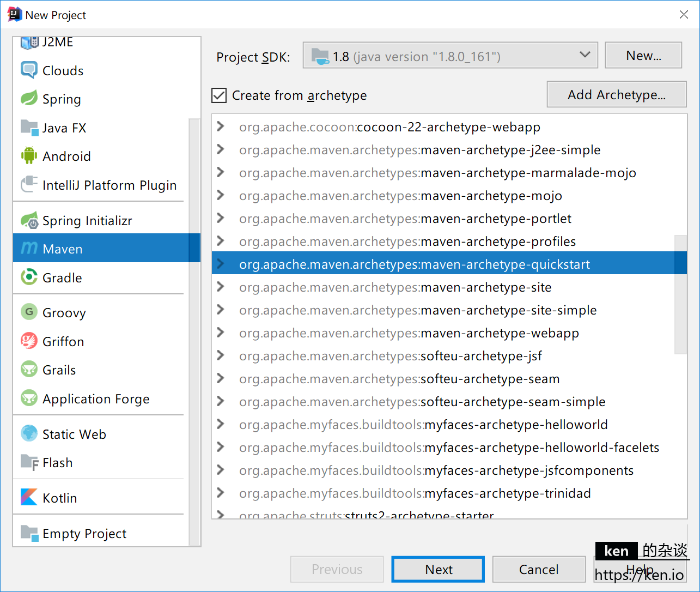The image size is (700, 592).
Task: Click the Static Web globe icon
Action: click(x=29, y=434)
